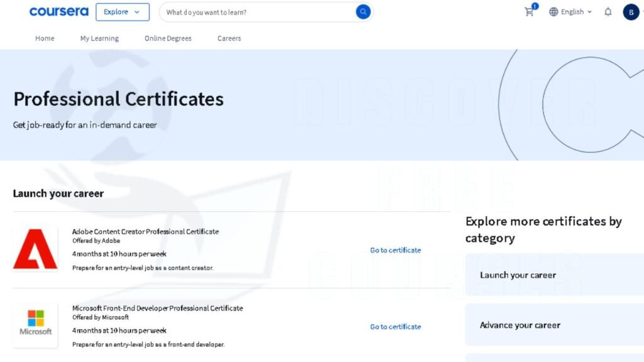Go to the Home tab
Screen dimensions: 644x362
coord(45,38)
